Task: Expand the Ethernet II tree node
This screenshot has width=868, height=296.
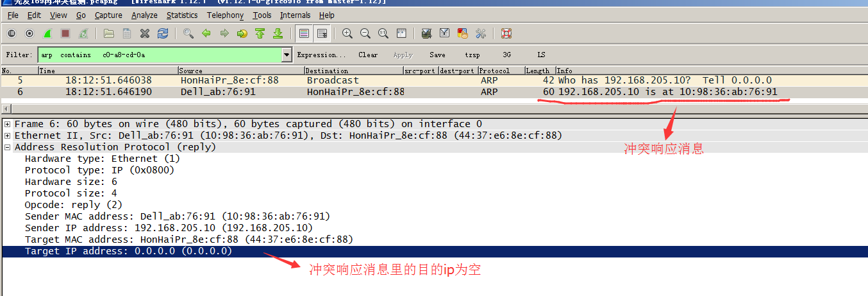Action: coord(7,135)
